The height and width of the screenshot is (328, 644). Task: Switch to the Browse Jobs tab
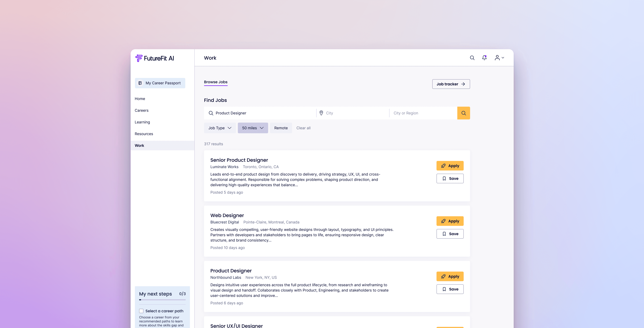point(216,82)
